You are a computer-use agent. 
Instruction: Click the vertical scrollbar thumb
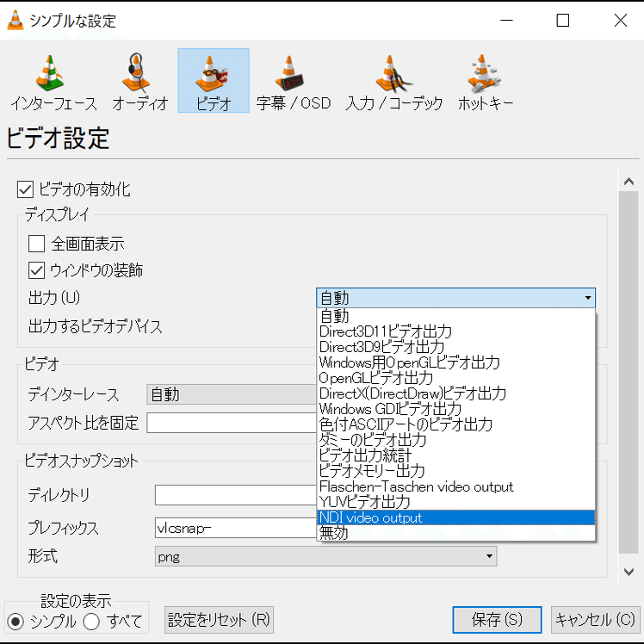(x=629, y=372)
